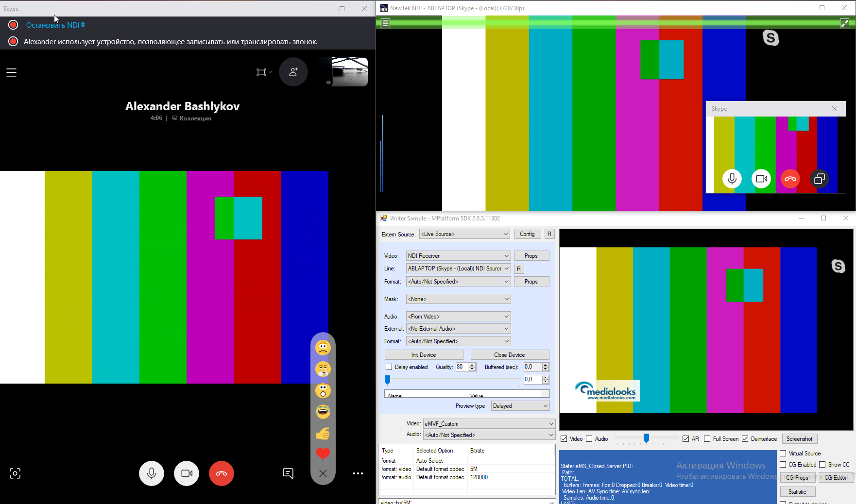Hang up in small Skype overlay
Viewport: 856px width, 504px height.
(790, 179)
